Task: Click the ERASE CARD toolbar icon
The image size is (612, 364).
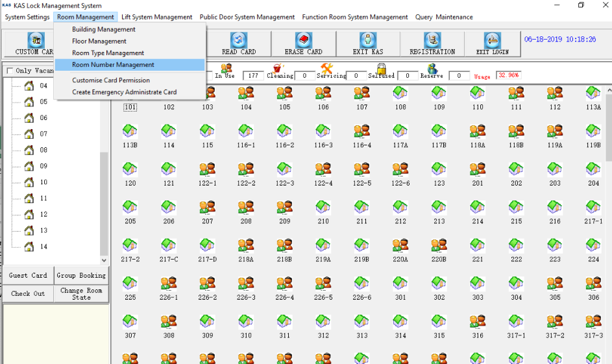Action: pos(303,40)
